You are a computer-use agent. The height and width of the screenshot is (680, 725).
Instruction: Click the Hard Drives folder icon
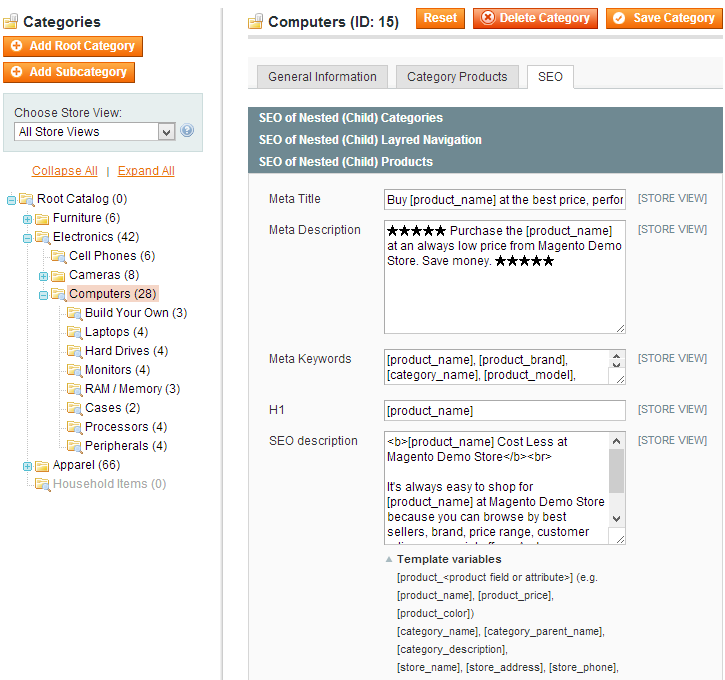point(75,351)
